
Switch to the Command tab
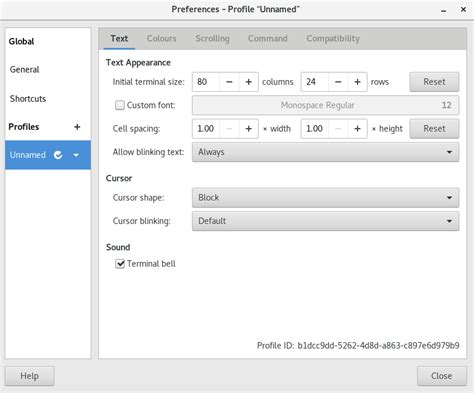pos(268,39)
